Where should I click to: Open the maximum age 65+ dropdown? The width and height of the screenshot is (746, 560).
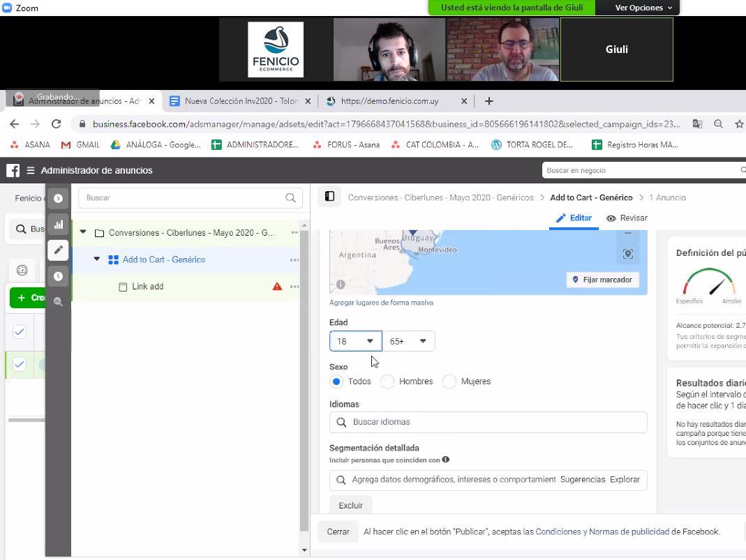point(408,341)
